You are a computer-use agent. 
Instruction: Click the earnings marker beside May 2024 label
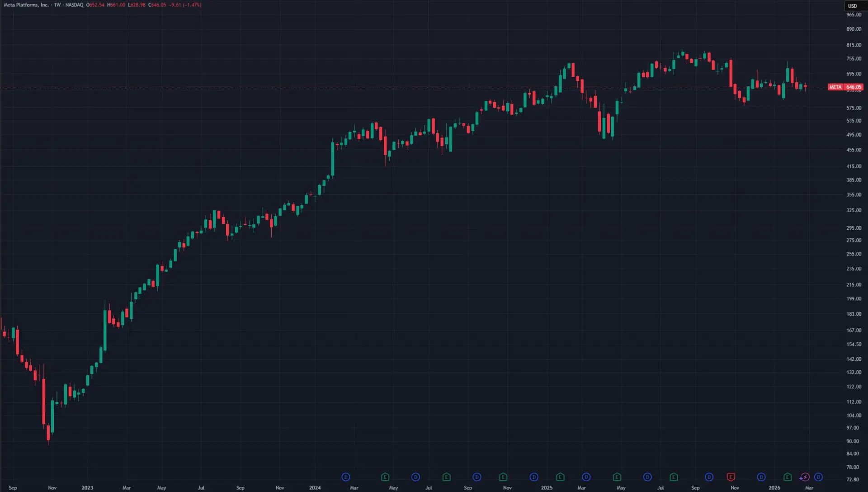click(385, 477)
